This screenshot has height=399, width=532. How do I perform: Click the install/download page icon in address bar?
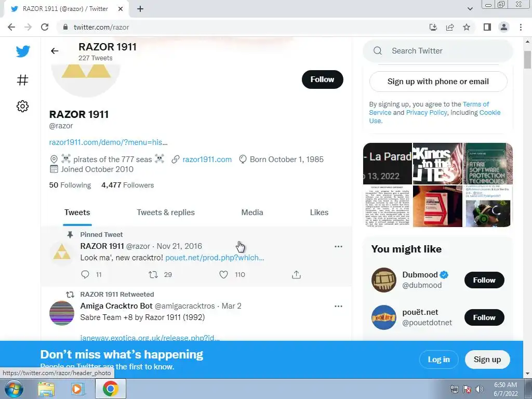pos(433,27)
